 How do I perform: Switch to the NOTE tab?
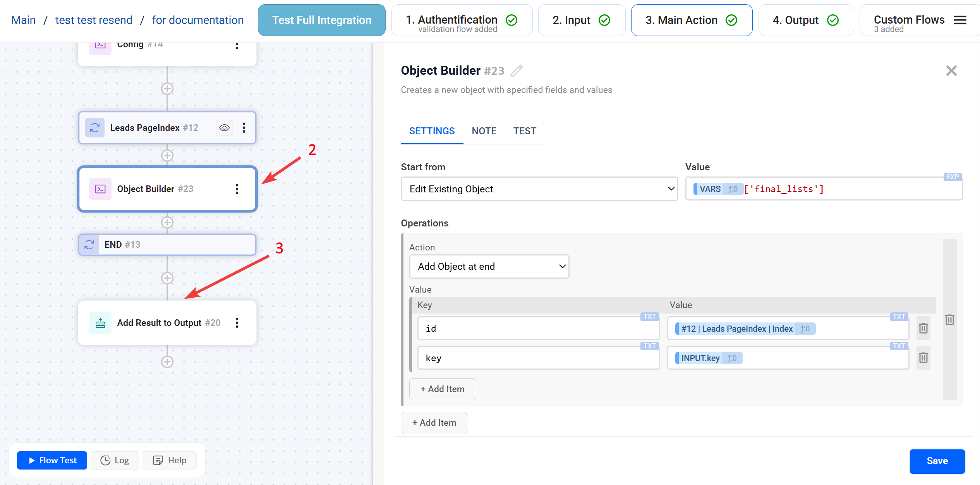[x=484, y=131]
